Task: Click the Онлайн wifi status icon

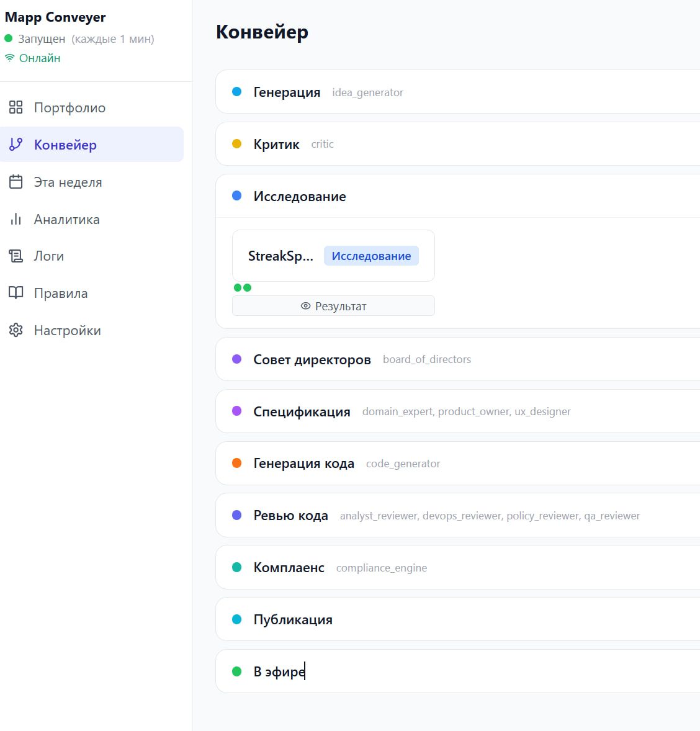Action: 9,58
